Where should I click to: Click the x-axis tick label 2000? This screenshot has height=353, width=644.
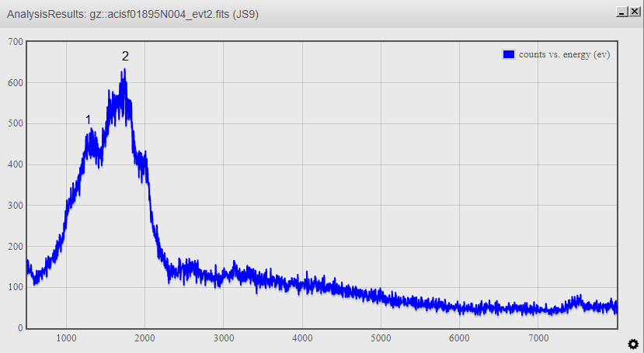(145, 338)
